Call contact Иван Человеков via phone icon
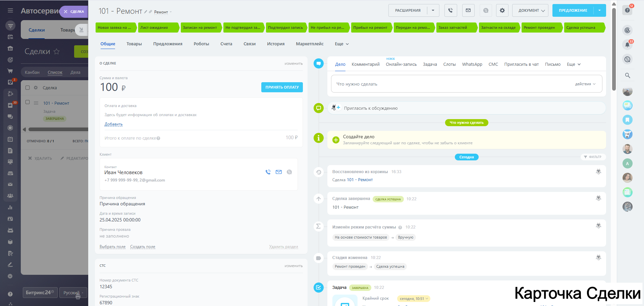 point(268,172)
